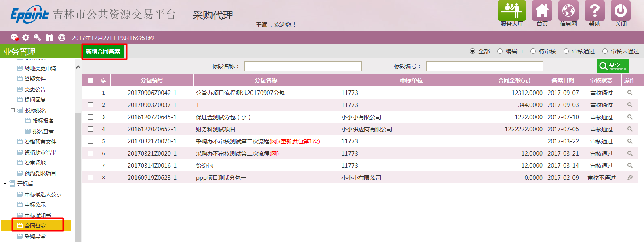Click the green 搜索 search button

612,66
